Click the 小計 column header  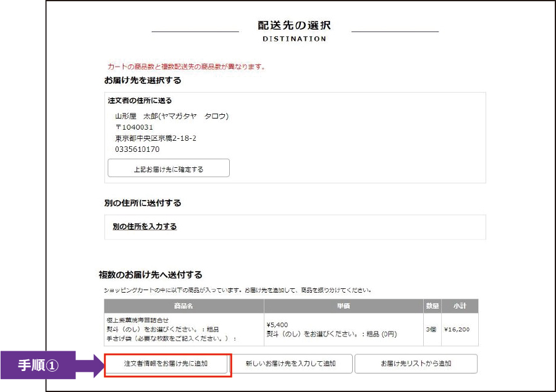459,306
